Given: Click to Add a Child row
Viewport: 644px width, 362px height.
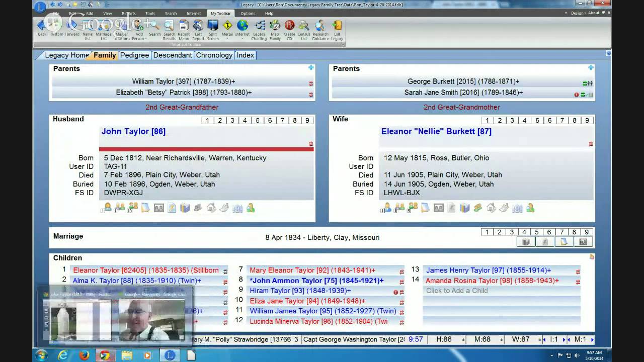Looking at the screenshot, I should tap(502, 291).
